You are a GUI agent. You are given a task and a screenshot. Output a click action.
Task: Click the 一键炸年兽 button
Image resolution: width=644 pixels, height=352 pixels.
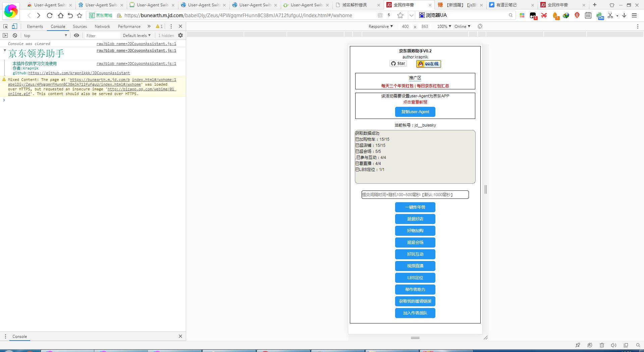[415, 207]
